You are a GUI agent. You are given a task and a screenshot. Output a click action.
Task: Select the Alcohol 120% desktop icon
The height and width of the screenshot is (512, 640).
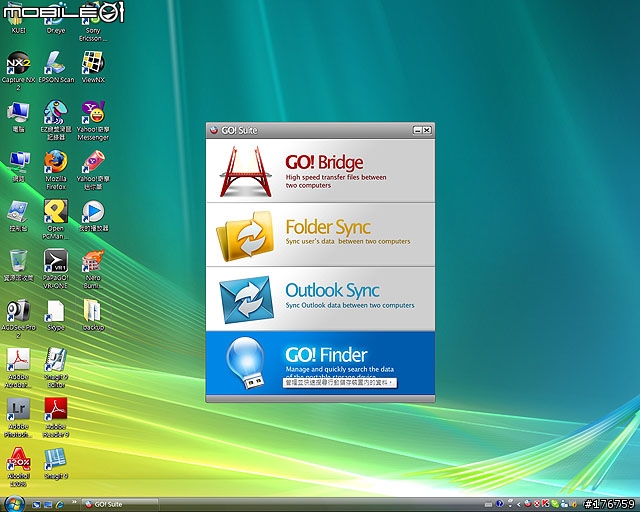pyautogui.click(x=18, y=467)
